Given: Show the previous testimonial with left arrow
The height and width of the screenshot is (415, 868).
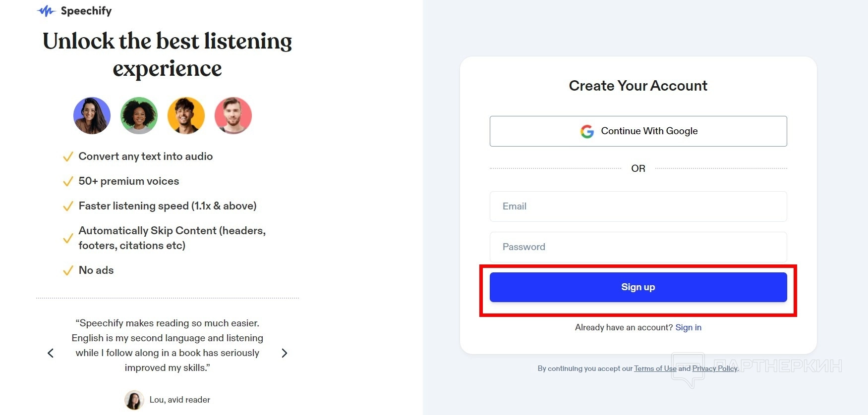Looking at the screenshot, I should tap(51, 353).
